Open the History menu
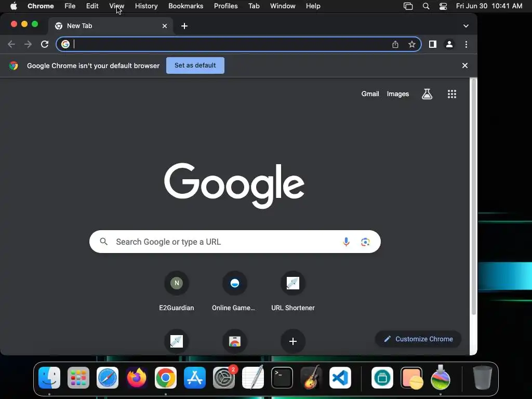This screenshot has width=532, height=399. pyautogui.click(x=146, y=6)
